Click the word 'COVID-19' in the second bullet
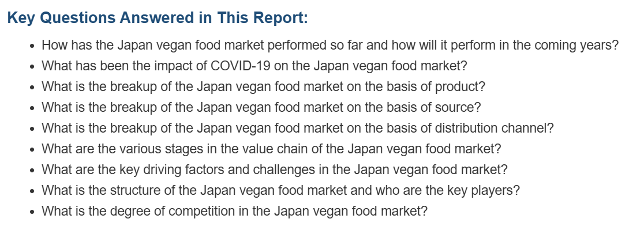The height and width of the screenshot is (230, 644). pyautogui.click(x=240, y=66)
